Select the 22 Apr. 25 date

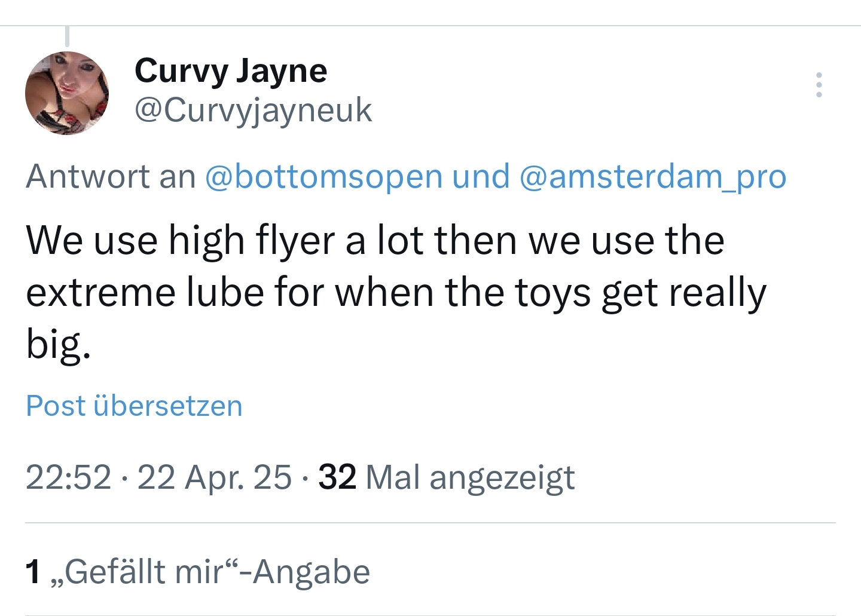214,477
